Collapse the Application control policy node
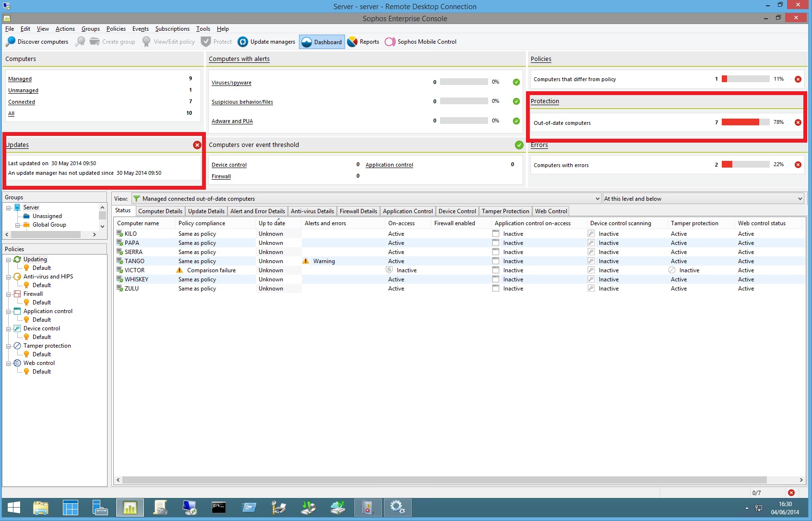The height and width of the screenshot is (521, 812). 9,312
